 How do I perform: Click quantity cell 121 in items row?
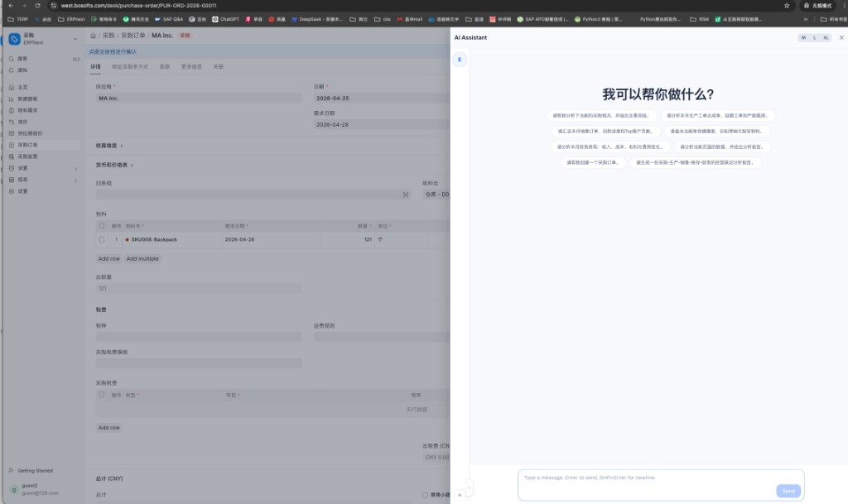[x=347, y=239]
